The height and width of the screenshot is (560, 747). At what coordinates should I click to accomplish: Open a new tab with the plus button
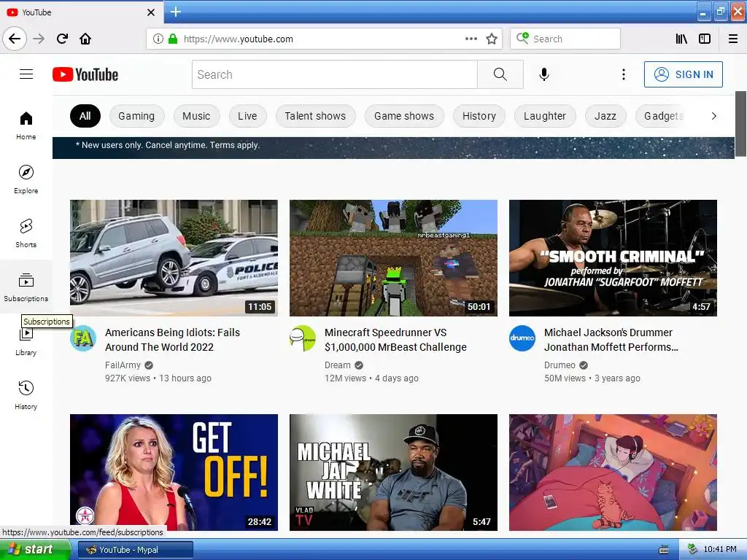tap(175, 12)
